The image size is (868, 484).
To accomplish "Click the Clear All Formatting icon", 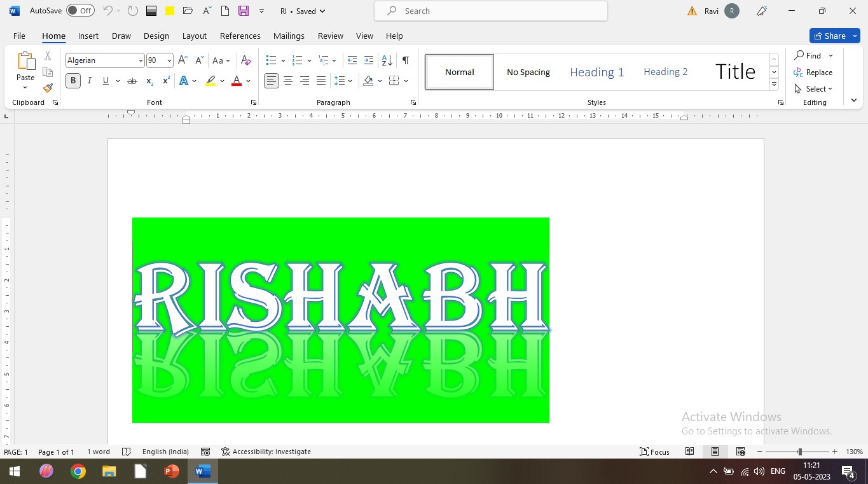I will coord(246,60).
